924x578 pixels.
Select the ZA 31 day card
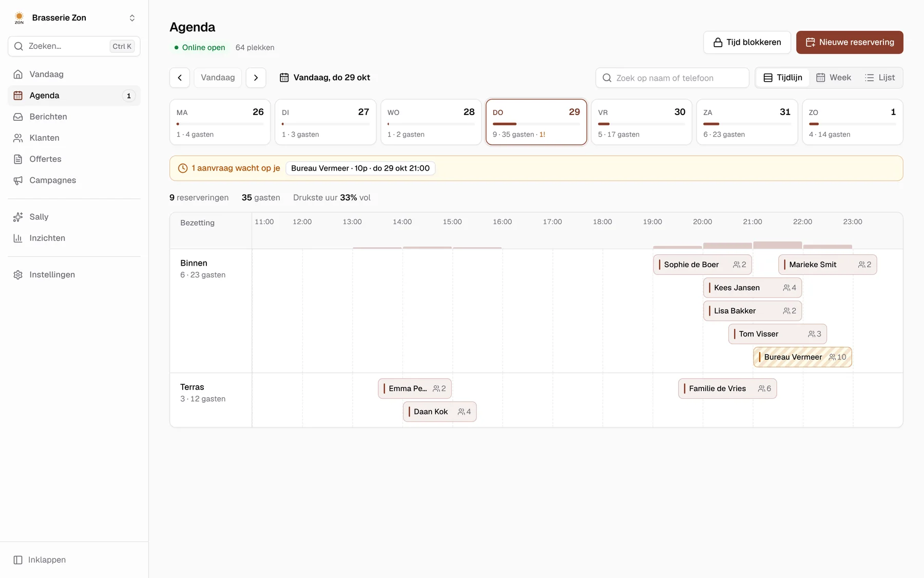(x=747, y=122)
